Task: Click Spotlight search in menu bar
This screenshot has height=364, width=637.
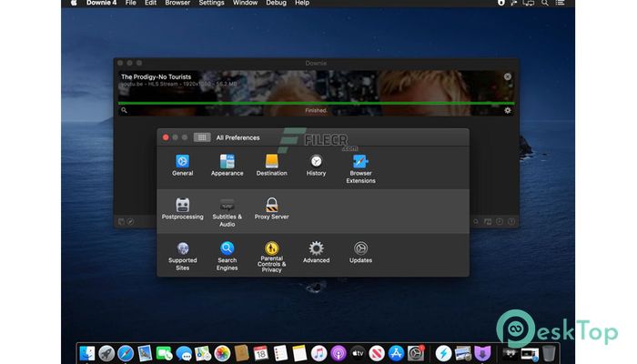Action: click(x=545, y=3)
